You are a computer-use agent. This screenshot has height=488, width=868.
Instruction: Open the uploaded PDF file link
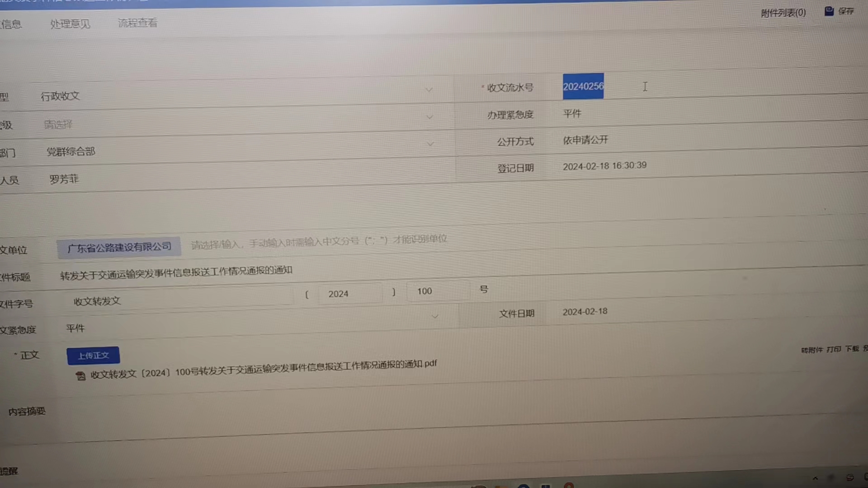click(x=263, y=369)
